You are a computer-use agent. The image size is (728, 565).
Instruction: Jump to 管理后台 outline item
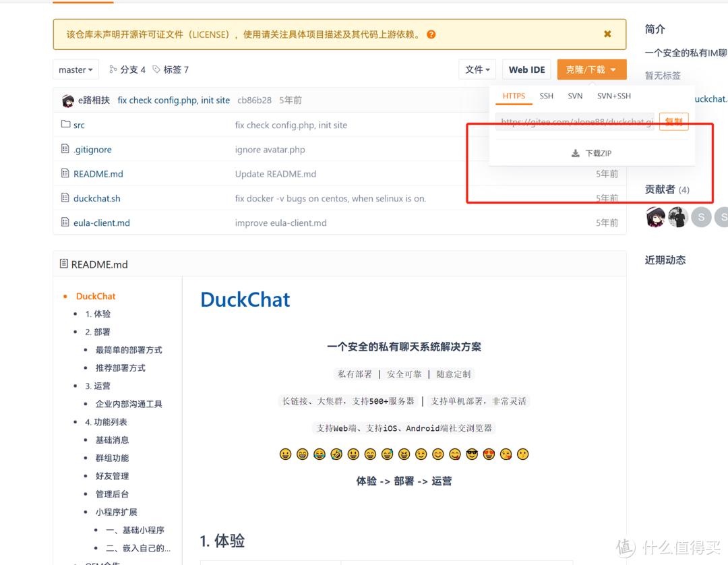[112, 494]
